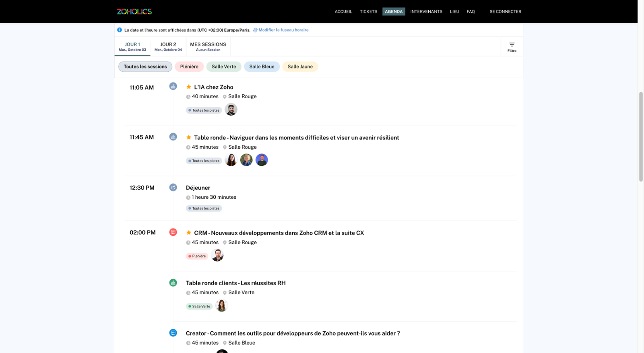644x353 pixels.
Task: Open speaker avatar for L'IA chez Zoho
Action: point(231,110)
